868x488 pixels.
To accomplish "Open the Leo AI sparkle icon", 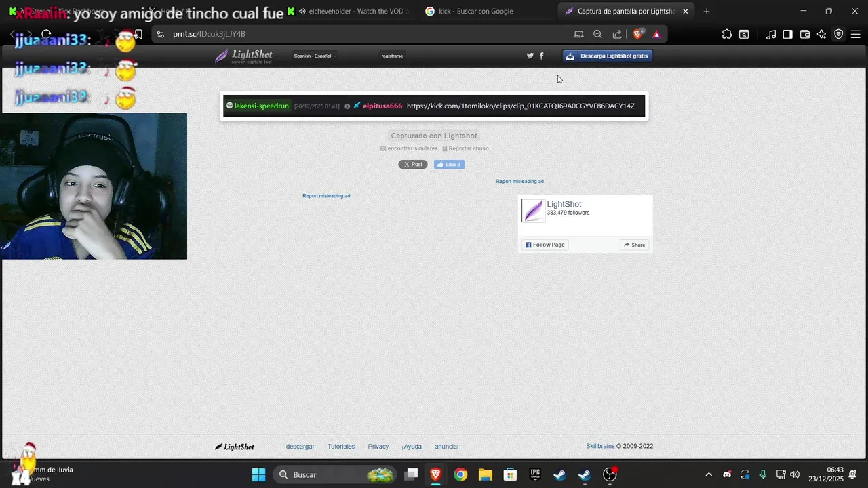I will coord(821,34).
